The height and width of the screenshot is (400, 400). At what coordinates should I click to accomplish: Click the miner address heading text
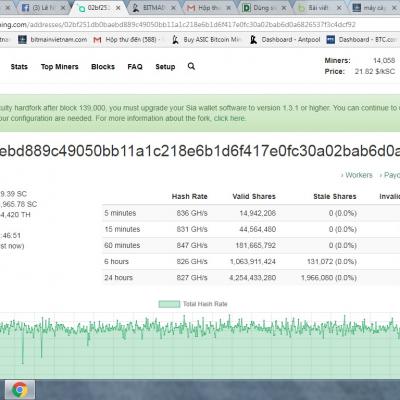pos(200,151)
